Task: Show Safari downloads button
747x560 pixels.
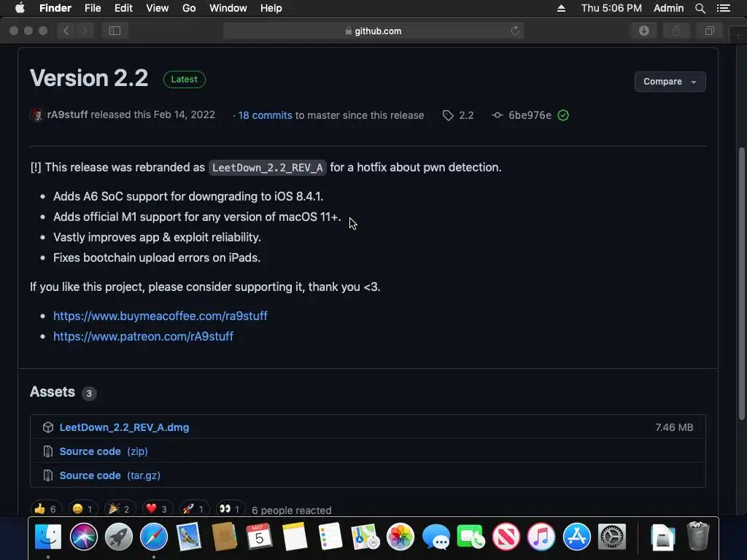Action: (x=644, y=31)
